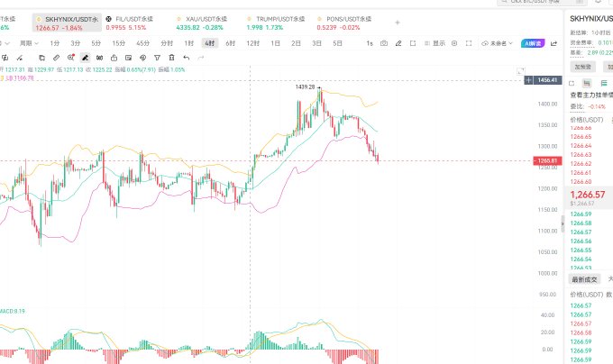This screenshot has height=364, width=613.
Task: Toggle the highlighted brush drawing tool
Action: (x=85, y=58)
